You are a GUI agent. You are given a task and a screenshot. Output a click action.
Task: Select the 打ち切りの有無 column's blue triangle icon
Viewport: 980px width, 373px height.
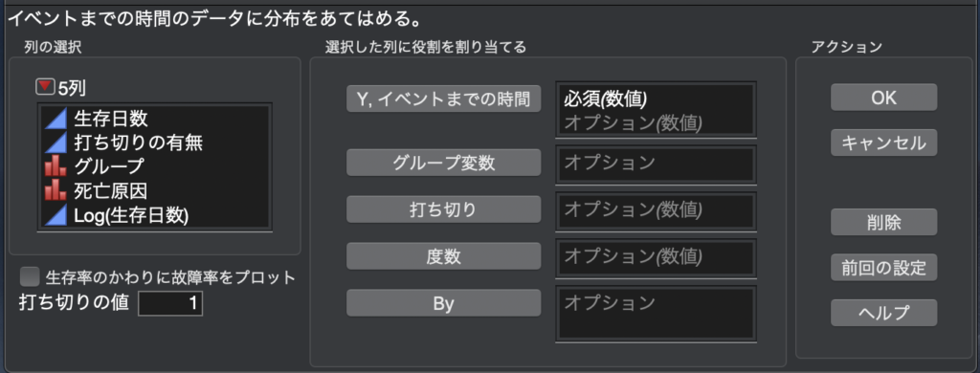56,142
